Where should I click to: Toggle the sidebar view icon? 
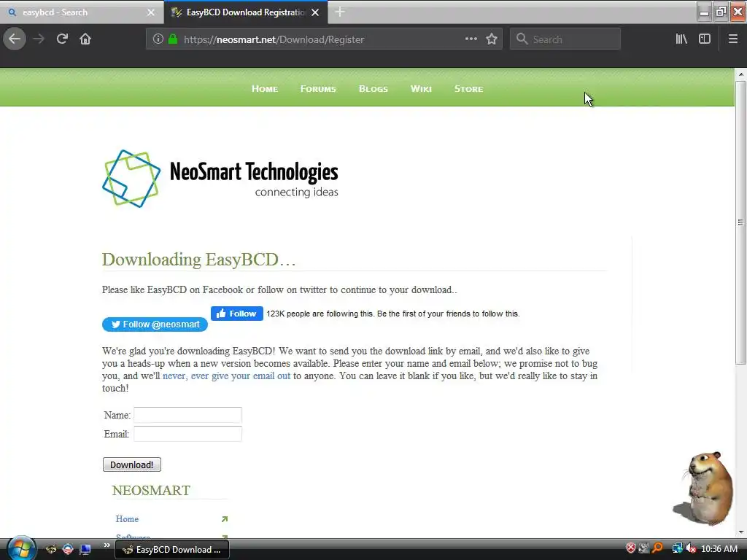tap(705, 39)
